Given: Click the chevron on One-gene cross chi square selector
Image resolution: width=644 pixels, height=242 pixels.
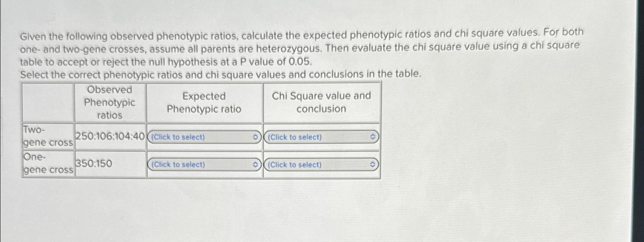Looking at the screenshot, I should click(x=372, y=164).
